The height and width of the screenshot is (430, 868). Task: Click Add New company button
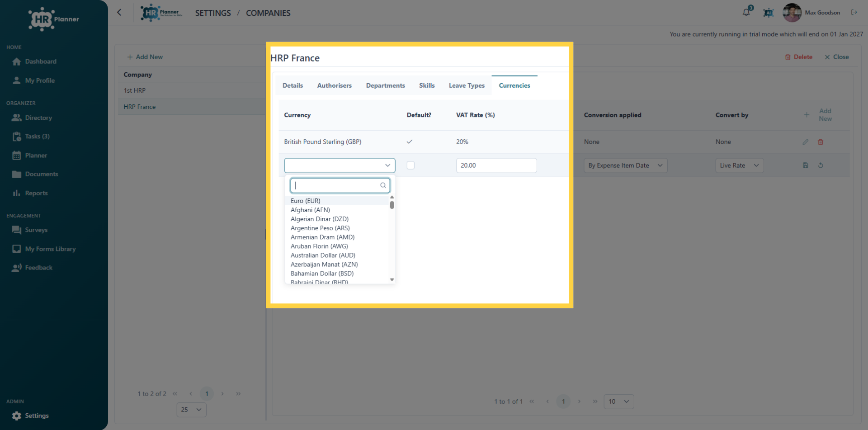click(145, 57)
